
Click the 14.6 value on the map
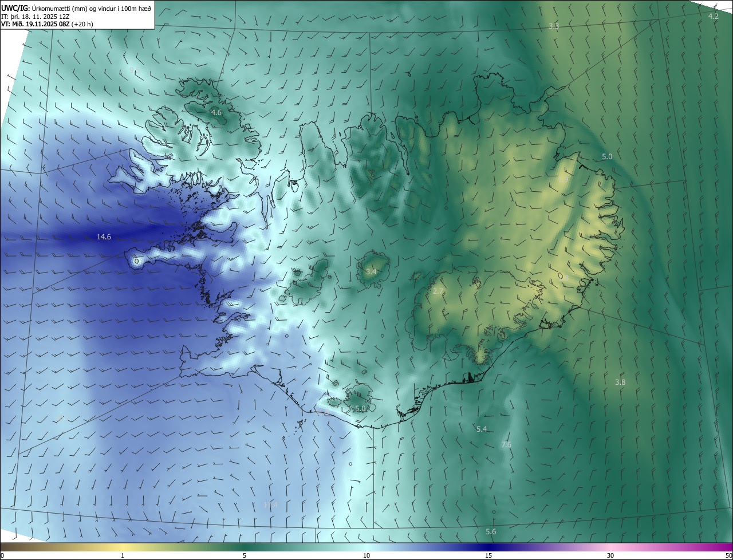pyautogui.click(x=104, y=236)
